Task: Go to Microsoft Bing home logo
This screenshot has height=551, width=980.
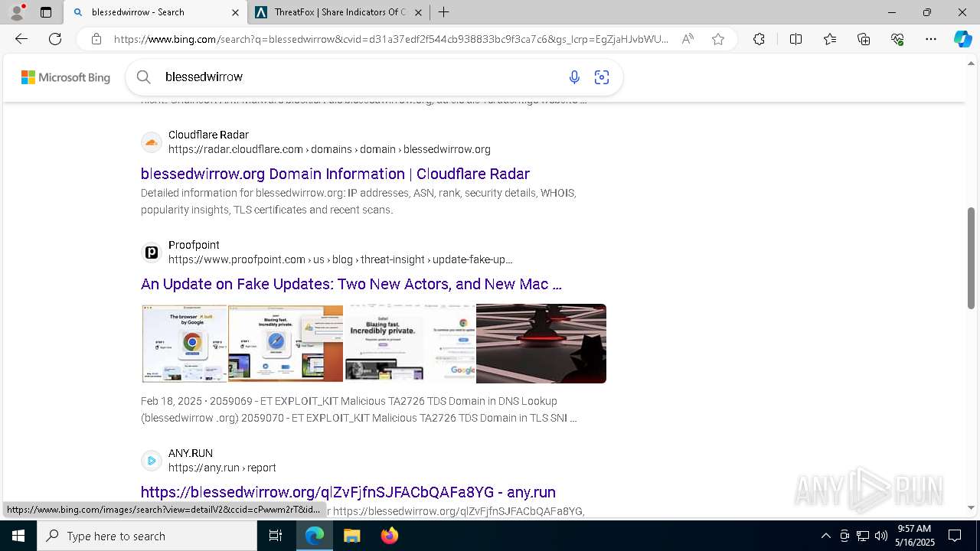Action: pos(66,77)
